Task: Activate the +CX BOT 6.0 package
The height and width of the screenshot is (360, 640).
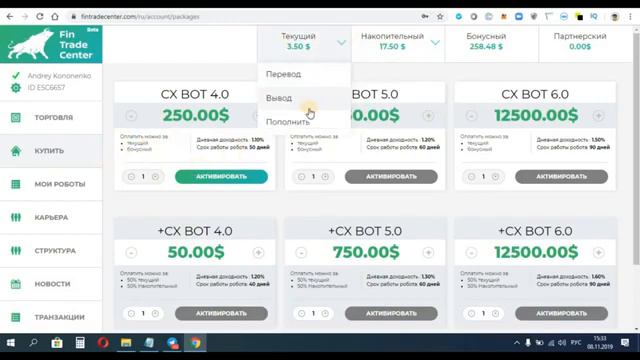Action: [x=561, y=313]
